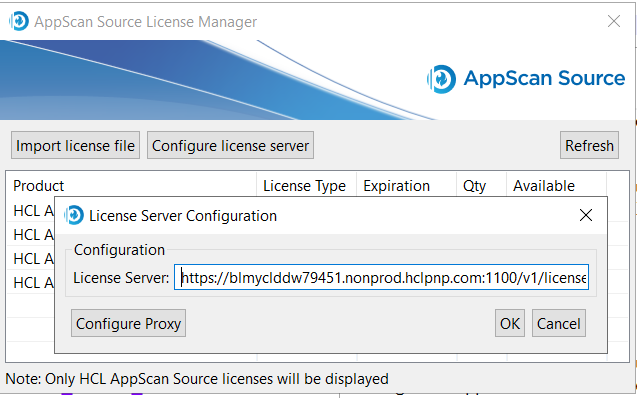Refresh the license list
Image resolution: width=637 pixels, height=398 pixels.
589,145
